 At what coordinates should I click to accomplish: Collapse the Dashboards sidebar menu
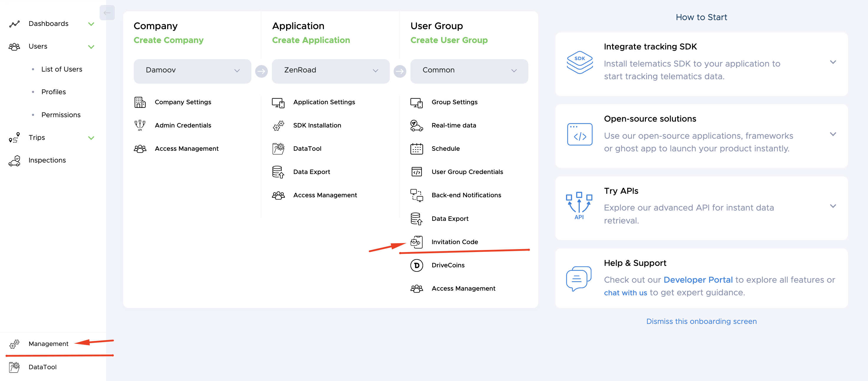click(91, 24)
